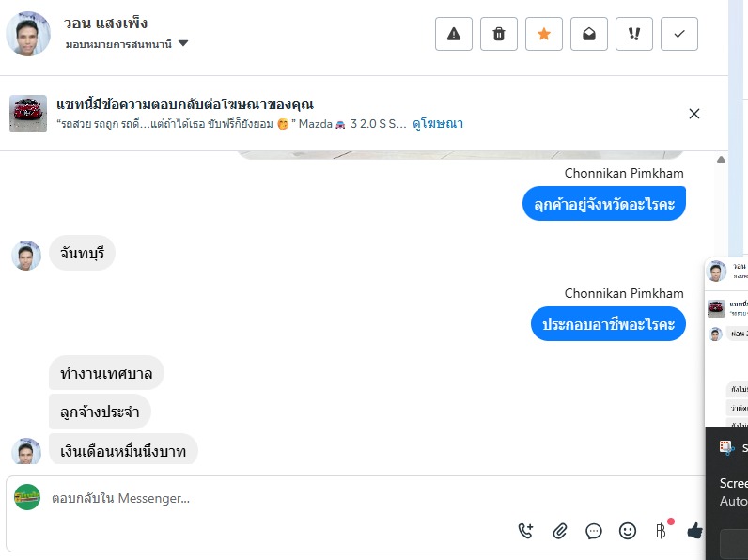Open saved replies speech bubble icon
The height and width of the screenshot is (560, 748).
tap(594, 531)
